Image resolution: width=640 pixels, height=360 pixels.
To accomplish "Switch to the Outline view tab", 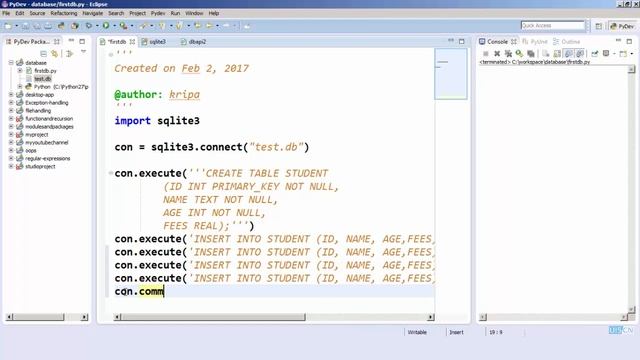I will coord(567,42).
